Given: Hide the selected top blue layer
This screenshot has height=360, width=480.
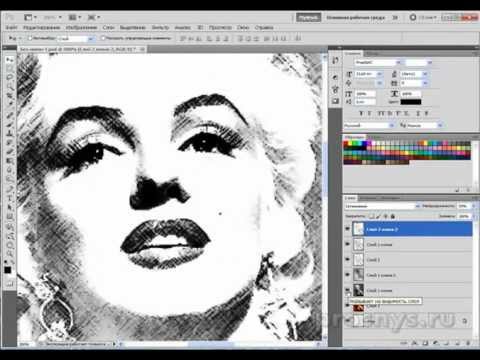Looking at the screenshot, I should click(347, 229).
